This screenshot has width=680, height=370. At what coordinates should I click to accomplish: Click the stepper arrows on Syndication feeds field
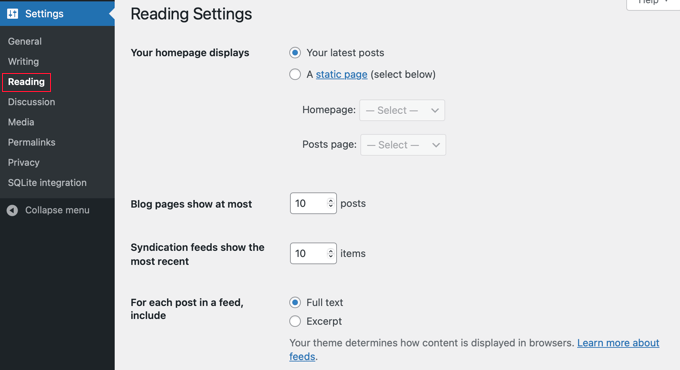(330, 253)
